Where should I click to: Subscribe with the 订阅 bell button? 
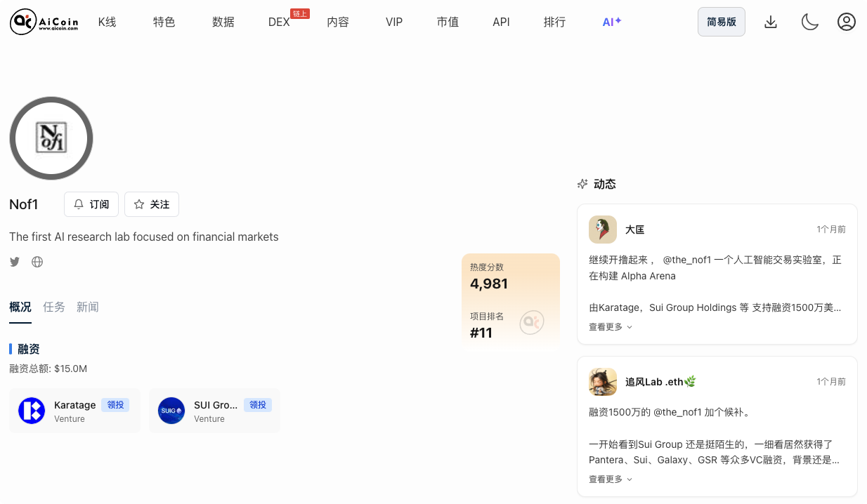[91, 204]
